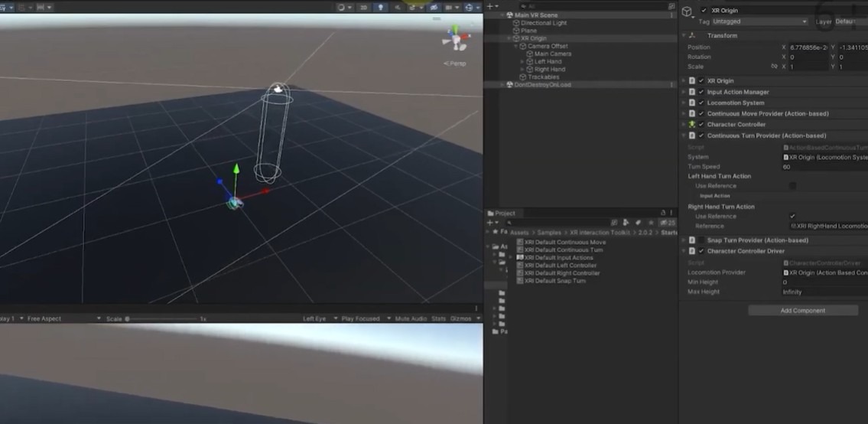
Task: Navigate to Samples in breadcrumb
Action: tap(548, 233)
